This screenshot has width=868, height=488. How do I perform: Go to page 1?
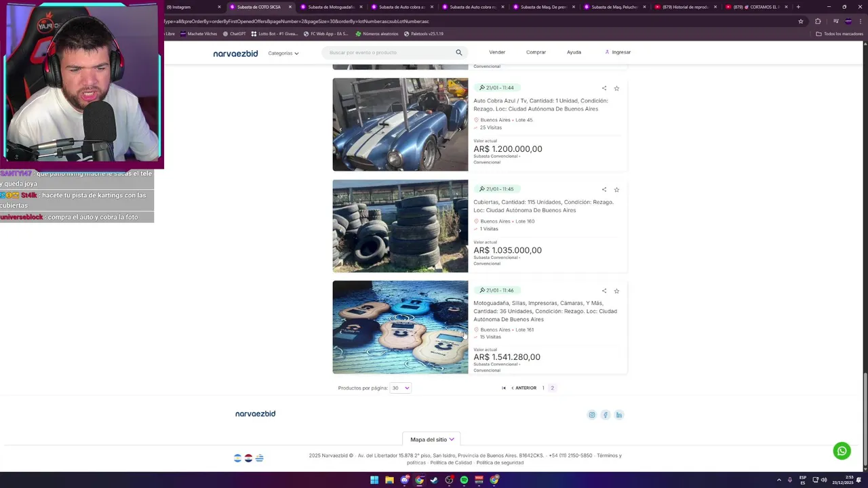(543, 388)
